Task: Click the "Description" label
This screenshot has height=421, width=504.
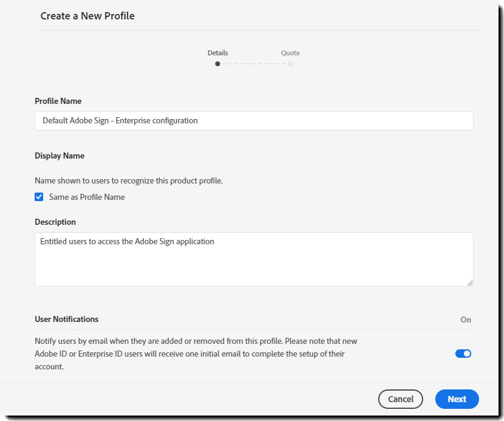Action: point(55,222)
